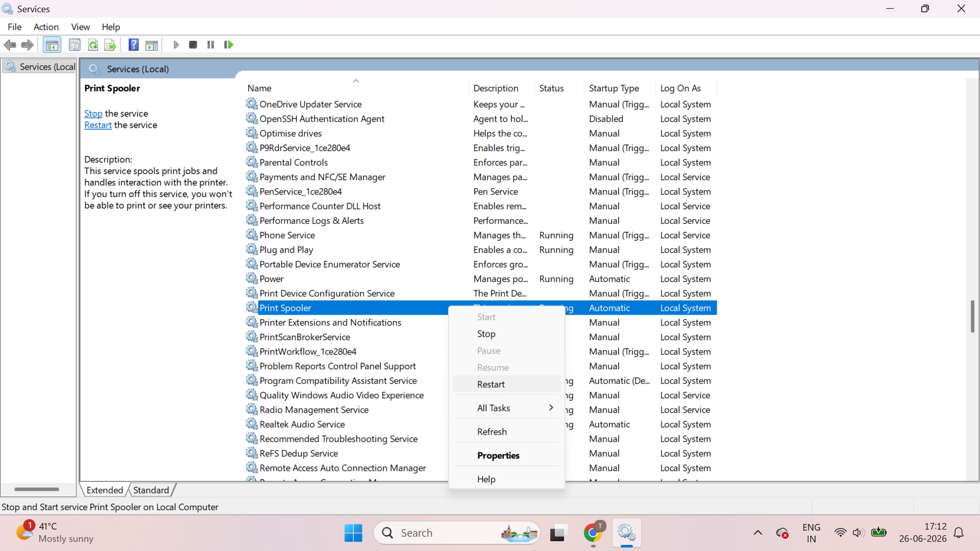Screen dimensions: 980x551
Task: Select the Remote Access Auto Connection Manager row
Action: pyautogui.click(x=342, y=468)
